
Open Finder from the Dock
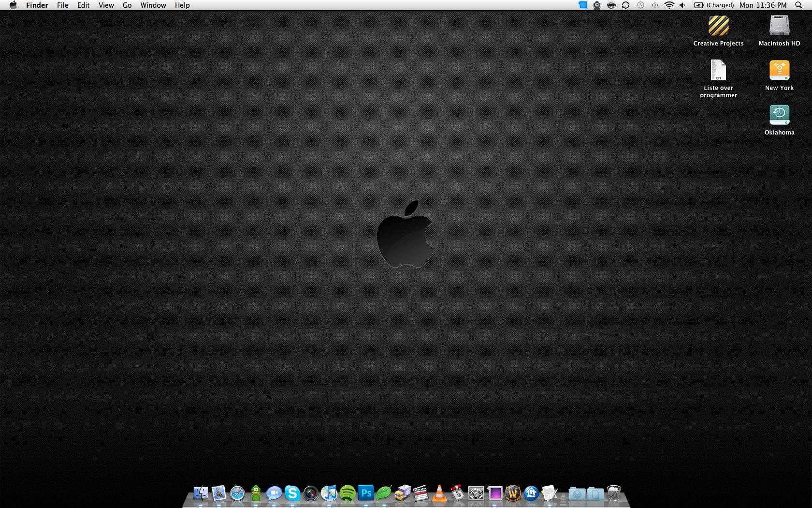(201, 493)
